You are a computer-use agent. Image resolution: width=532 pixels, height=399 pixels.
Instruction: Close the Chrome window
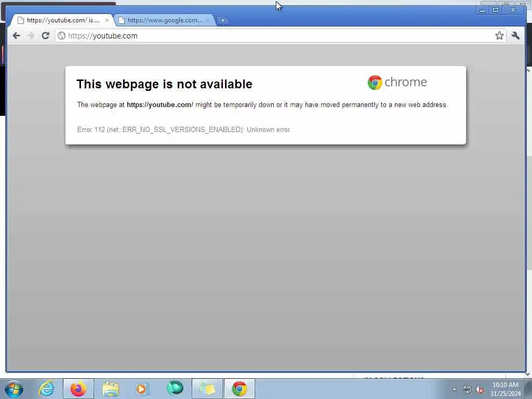pos(513,10)
